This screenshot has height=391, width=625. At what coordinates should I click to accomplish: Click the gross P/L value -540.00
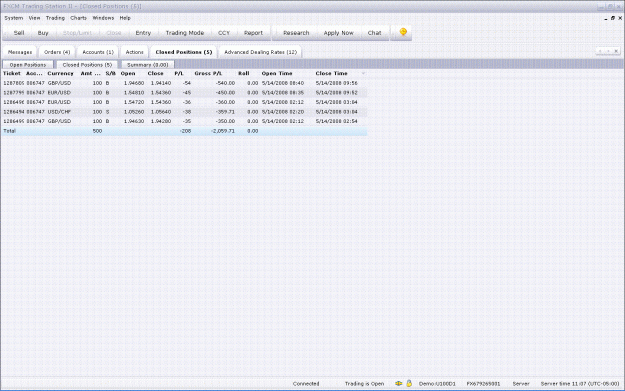click(225, 83)
